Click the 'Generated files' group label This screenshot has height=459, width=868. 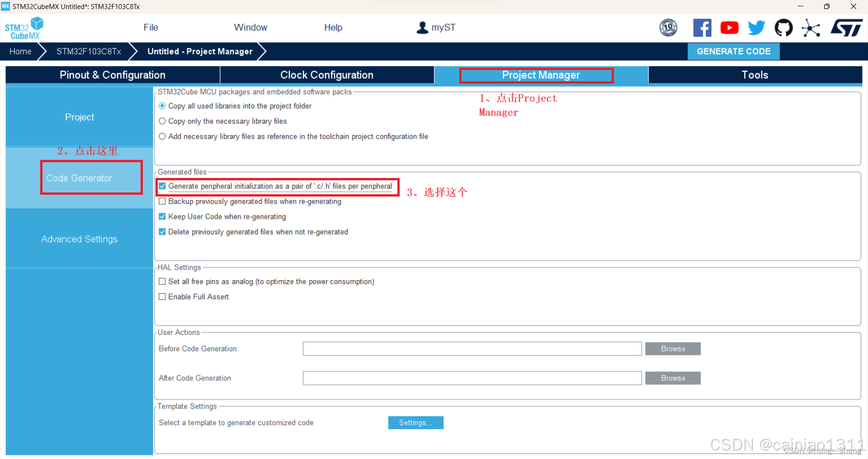182,172
